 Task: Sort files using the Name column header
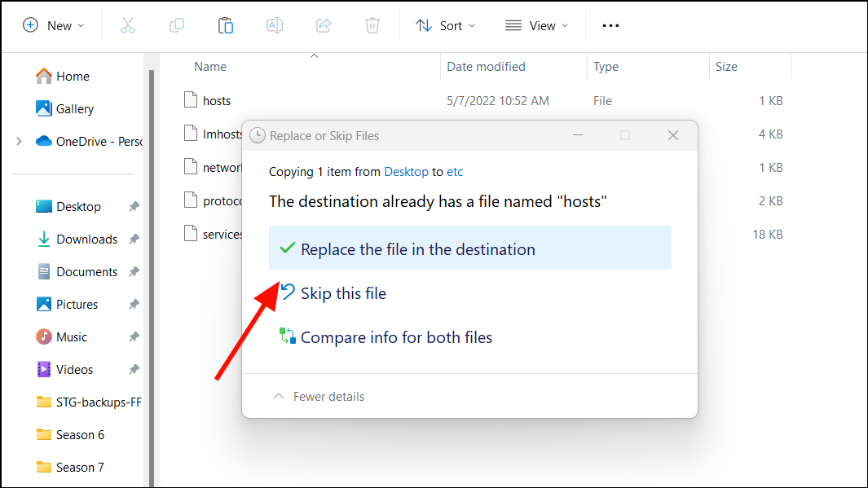click(209, 66)
